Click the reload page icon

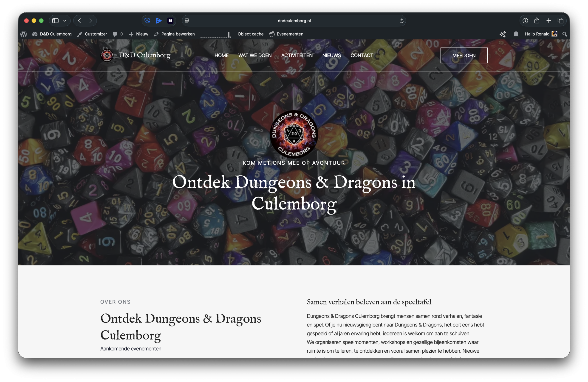click(x=401, y=21)
